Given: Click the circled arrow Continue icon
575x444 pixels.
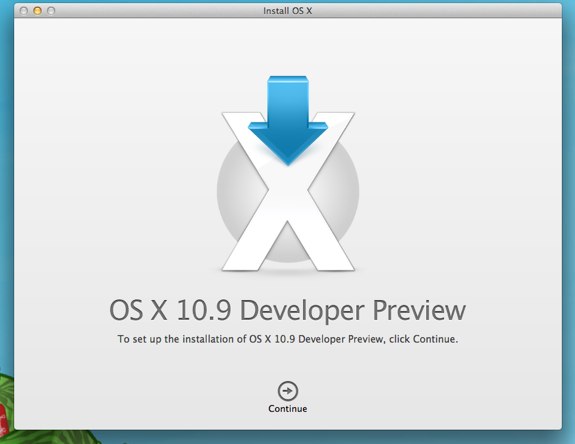Looking at the screenshot, I should click(x=288, y=391).
